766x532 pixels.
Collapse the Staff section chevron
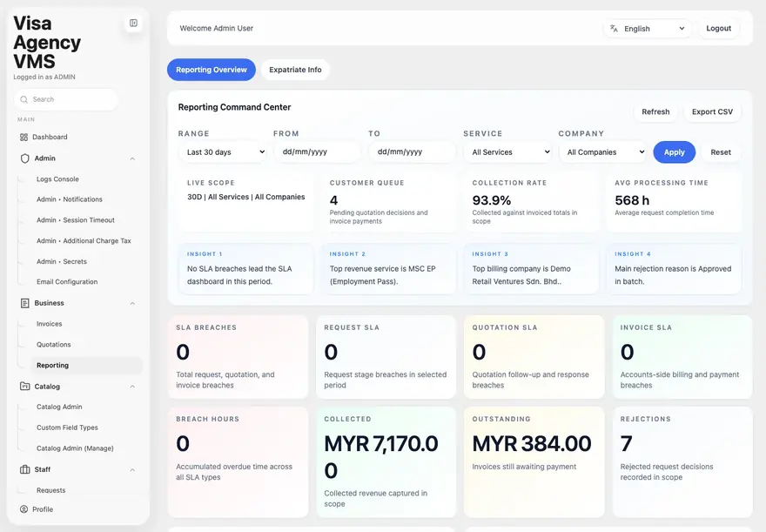pos(132,470)
